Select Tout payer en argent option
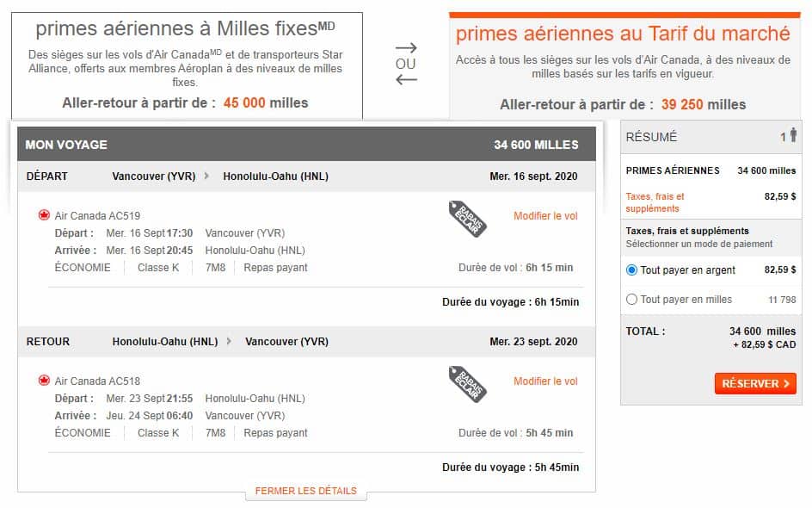 coord(632,270)
